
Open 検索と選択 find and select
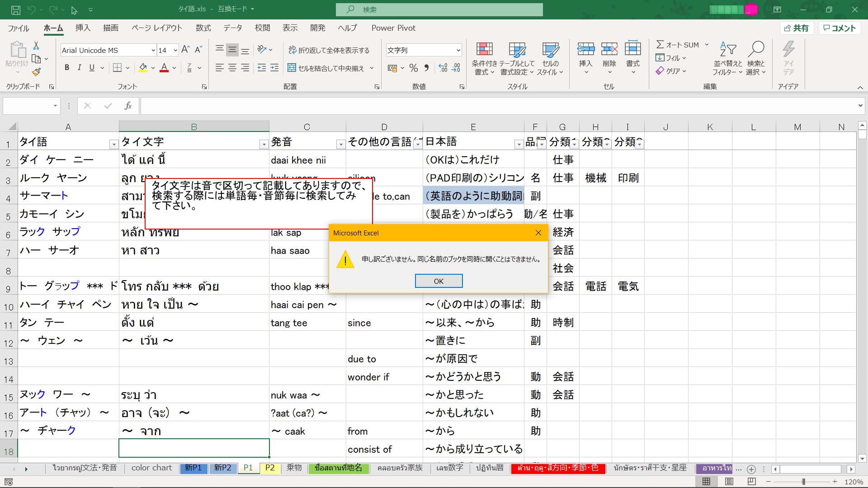[756, 58]
